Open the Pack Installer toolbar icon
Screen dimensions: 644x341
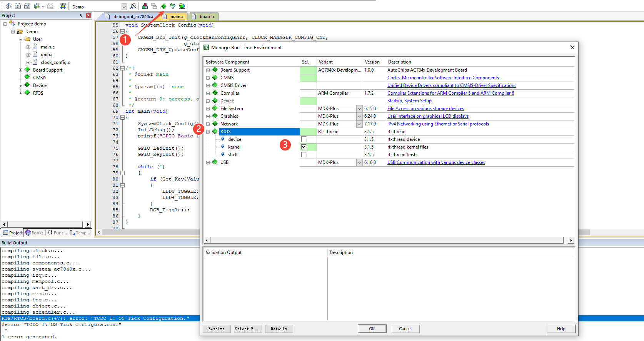[182, 6]
